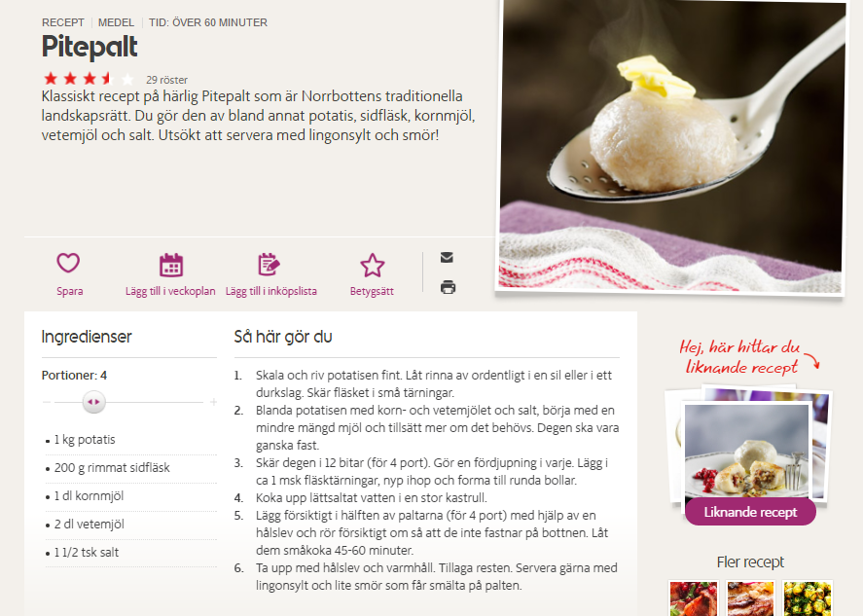The width and height of the screenshot is (863, 616).
Task: Click the TID: ÖVER 60 MINUTER filter
Action: pos(208,22)
